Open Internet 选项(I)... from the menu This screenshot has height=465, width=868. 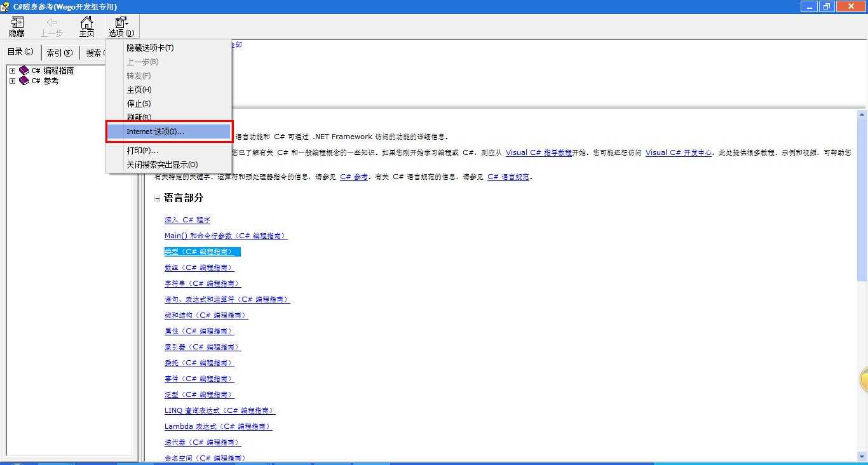pyautogui.click(x=168, y=131)
